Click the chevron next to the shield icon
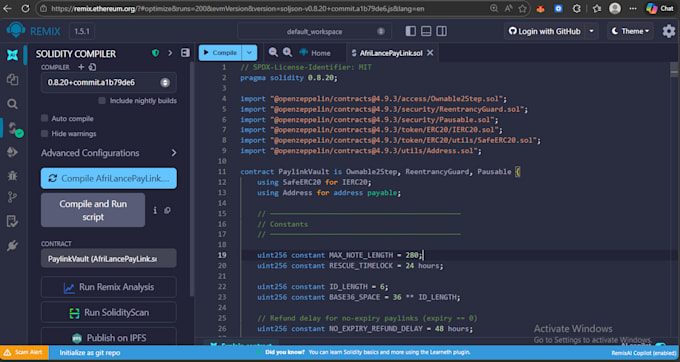 (x=170, y=53)
